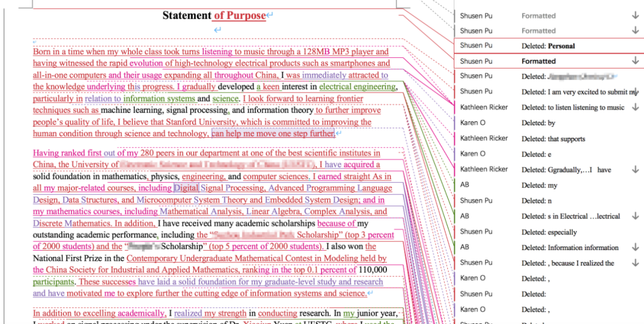Click down arrow beside "s in Electrical" deletion
This screenshot has height=324, width=644.
tap(635, 216)
